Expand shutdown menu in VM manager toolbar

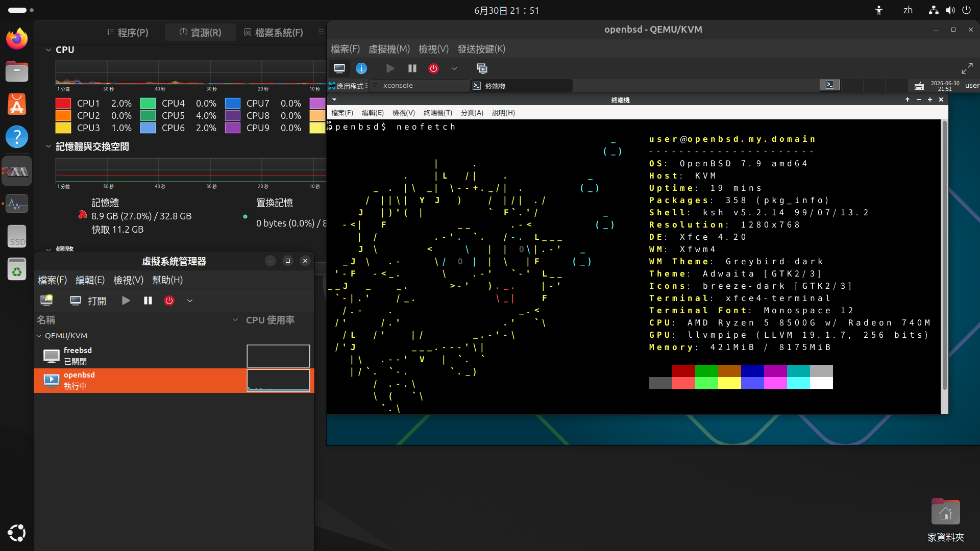pyautogui.click(x=189, y=300)
